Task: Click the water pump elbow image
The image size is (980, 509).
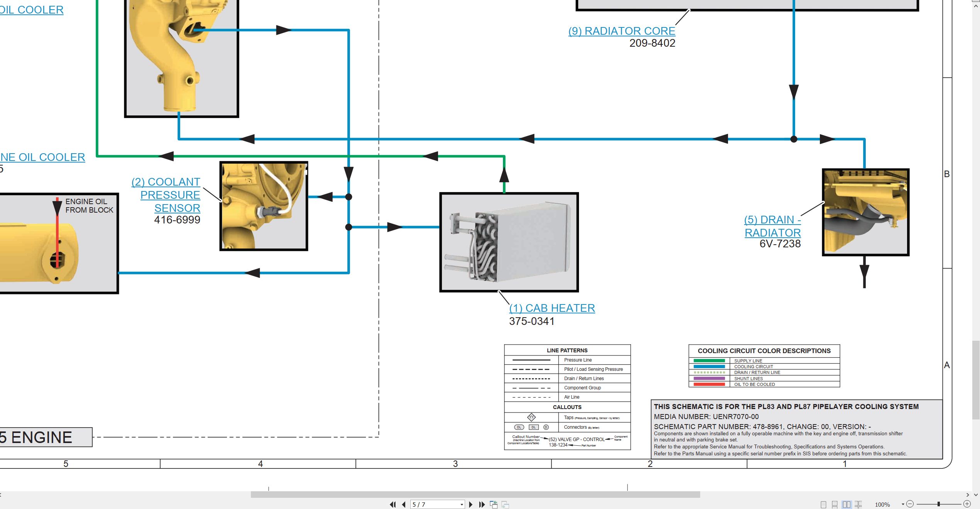Action: coord(181,58)
